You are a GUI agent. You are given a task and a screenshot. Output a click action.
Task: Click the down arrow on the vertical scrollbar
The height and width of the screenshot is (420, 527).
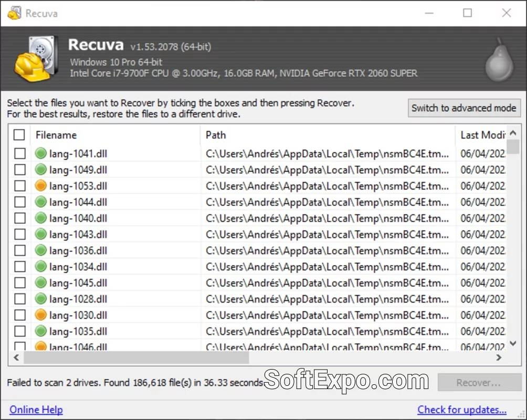coord(512,343)
